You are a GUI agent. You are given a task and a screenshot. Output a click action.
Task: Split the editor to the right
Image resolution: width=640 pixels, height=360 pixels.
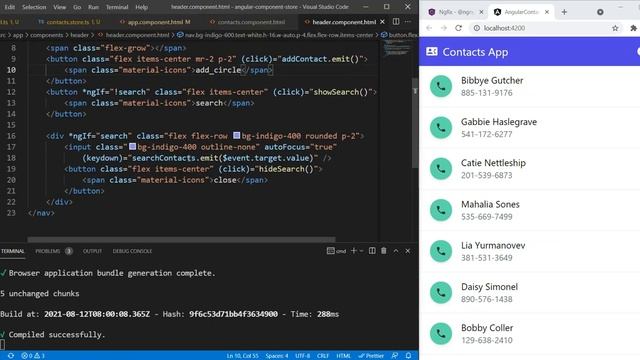(x=396, y=22)
